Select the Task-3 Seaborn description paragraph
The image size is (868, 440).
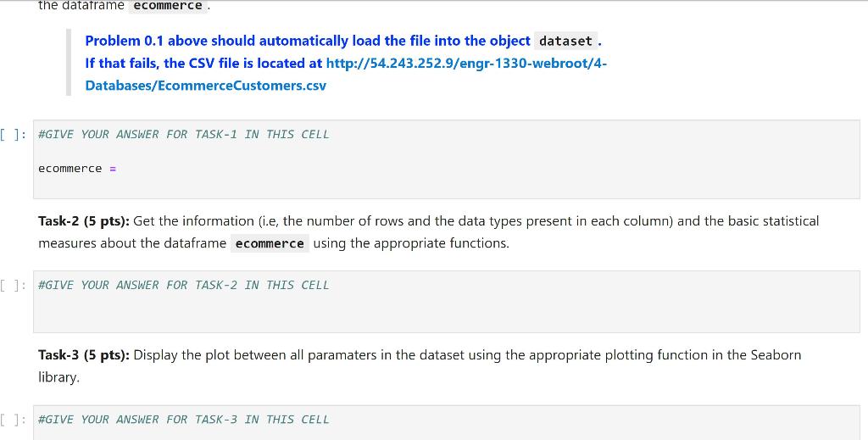420,366
